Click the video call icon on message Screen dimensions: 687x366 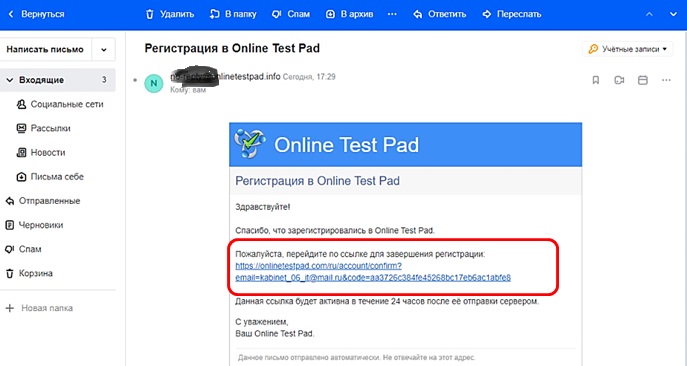pyautogui.click(x=619, y=80)
